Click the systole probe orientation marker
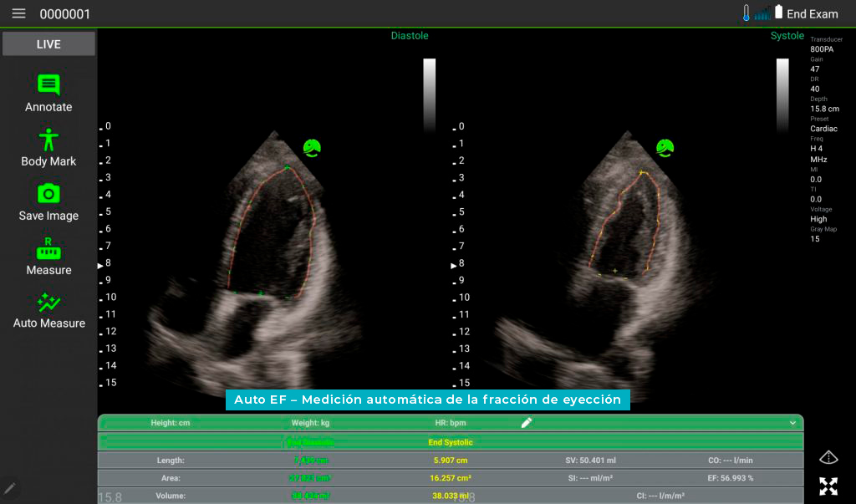 pos(665,148)
